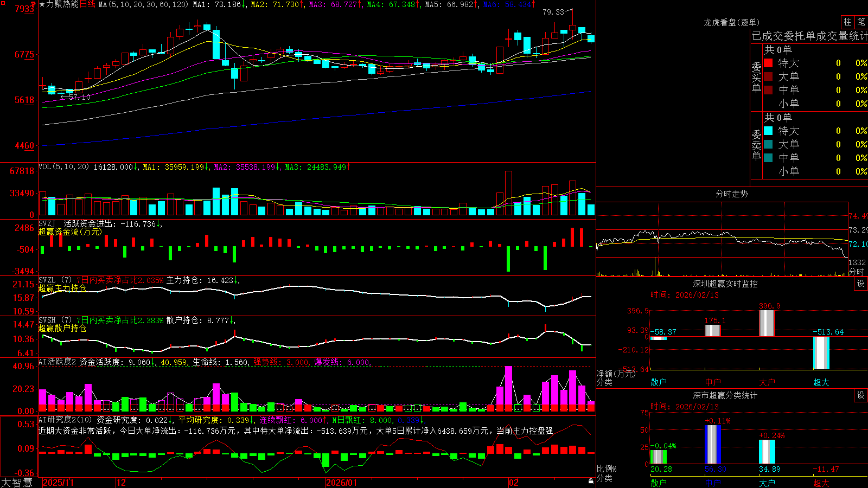Click the 委卖单 vertical label
Image resolution: width=868 pixels, height=488 pixels.
coord(756,145)
